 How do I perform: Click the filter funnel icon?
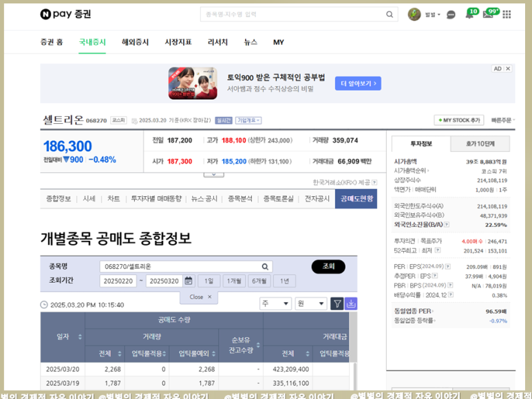click(x=337, y=303)
